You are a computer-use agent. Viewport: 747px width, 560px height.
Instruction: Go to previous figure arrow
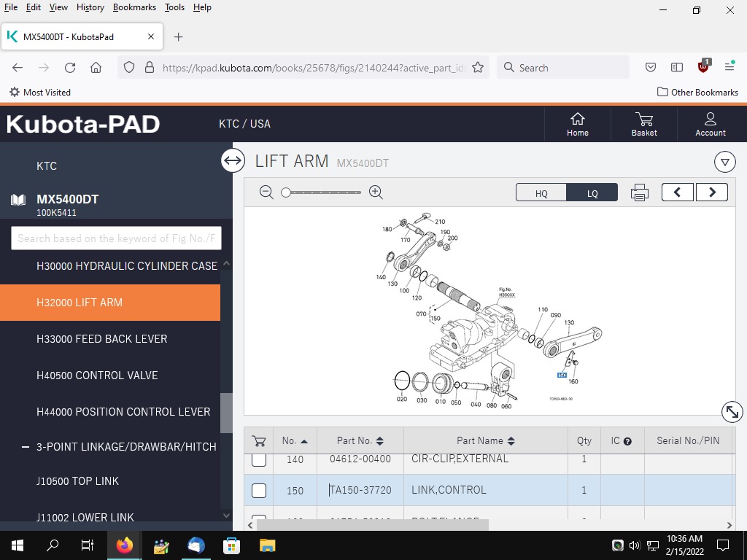(x=678, y=192)
